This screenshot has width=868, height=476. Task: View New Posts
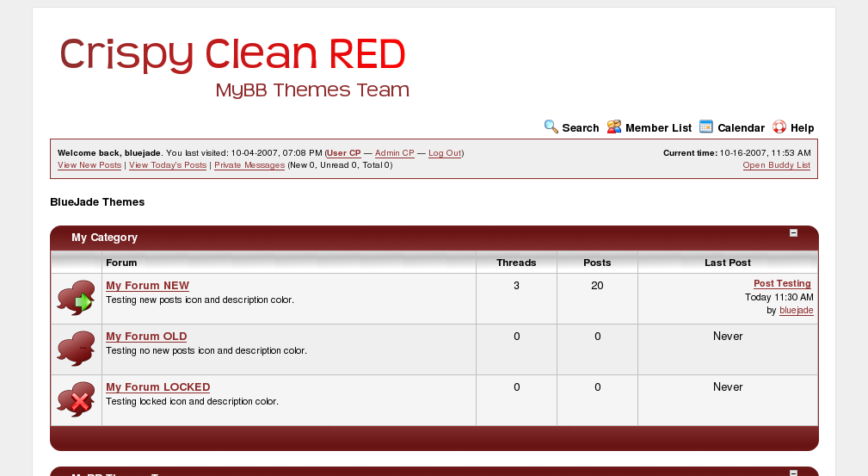click(89, 165)
